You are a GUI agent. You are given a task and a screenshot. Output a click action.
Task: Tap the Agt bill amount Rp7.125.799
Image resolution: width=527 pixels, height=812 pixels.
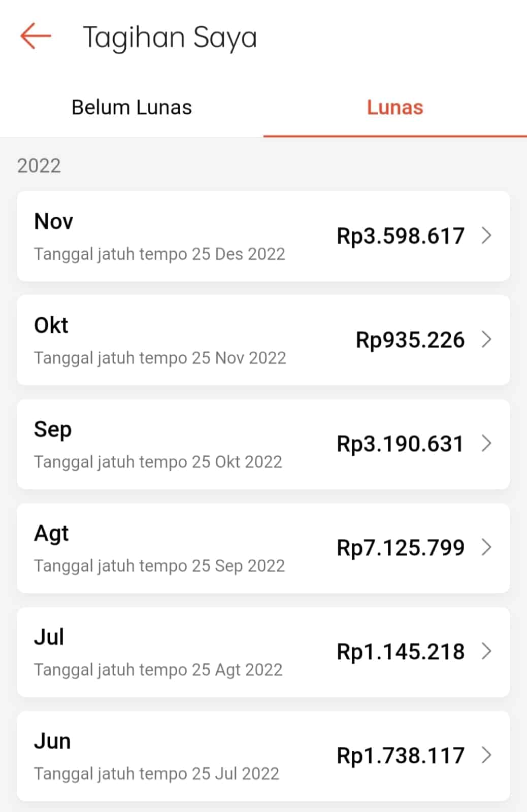[x=401, y=548]
